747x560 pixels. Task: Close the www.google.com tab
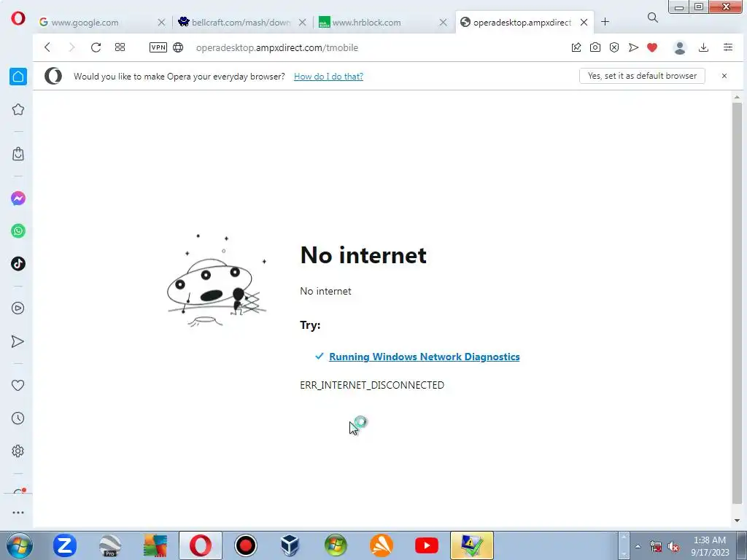161,23
